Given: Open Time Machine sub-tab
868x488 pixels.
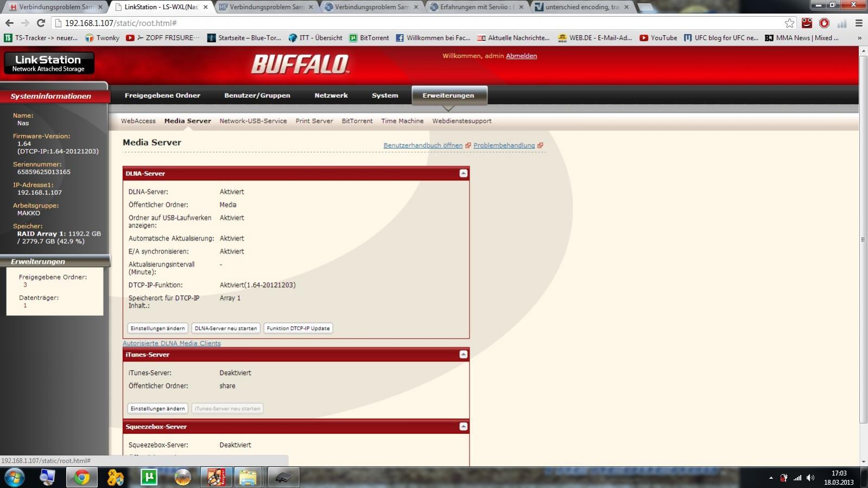Looking at the screenshot, I should tap(402, 121).
